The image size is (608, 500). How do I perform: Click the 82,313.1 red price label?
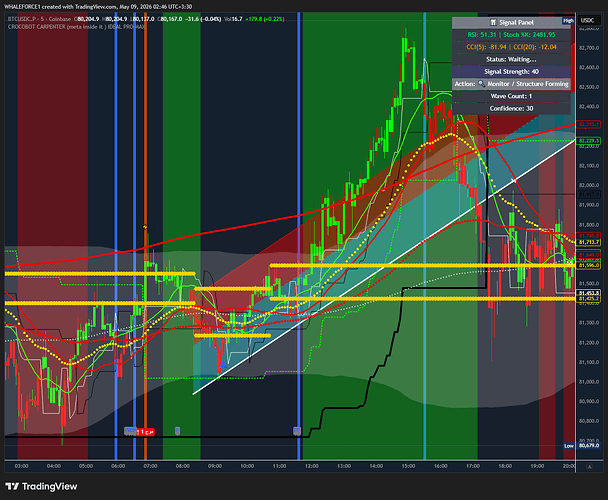pos(589,125)
